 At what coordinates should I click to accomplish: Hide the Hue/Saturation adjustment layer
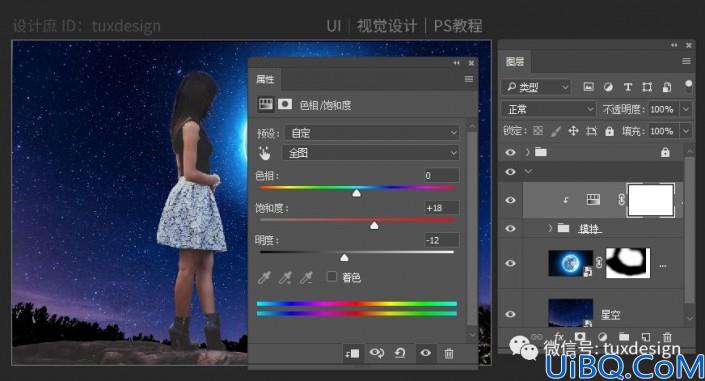510,200
